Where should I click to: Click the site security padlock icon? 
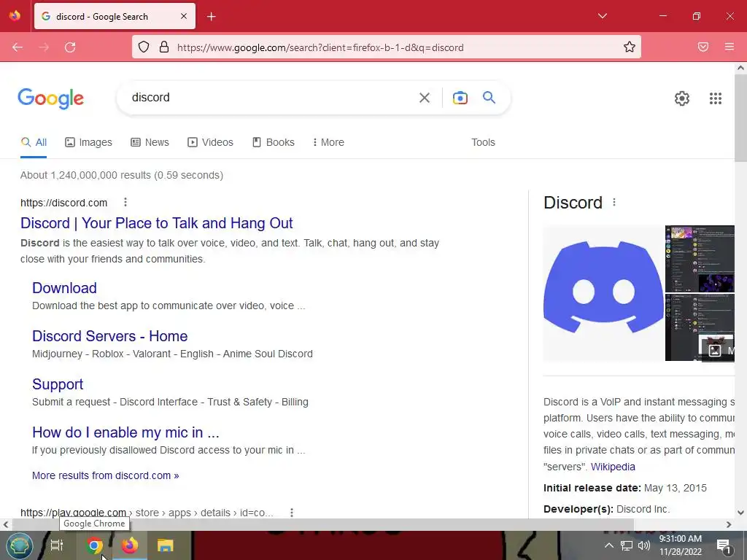click(x=164, y=47)
